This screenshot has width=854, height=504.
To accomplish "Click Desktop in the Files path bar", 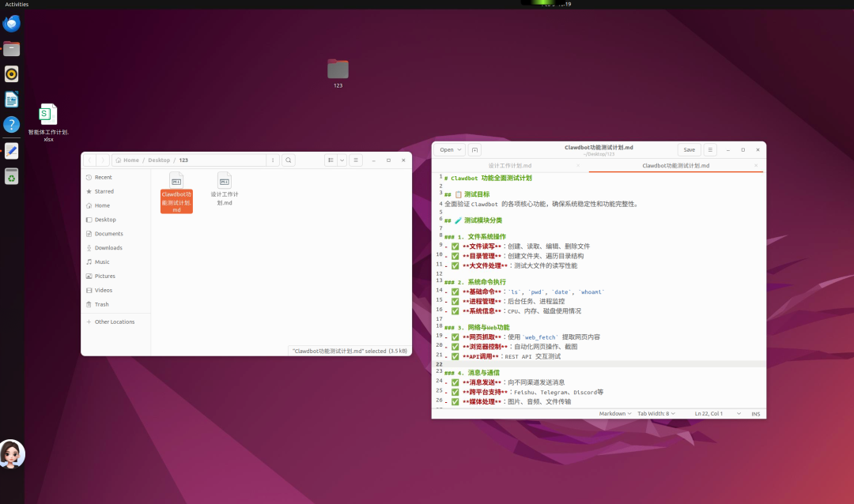I will 159,160.
